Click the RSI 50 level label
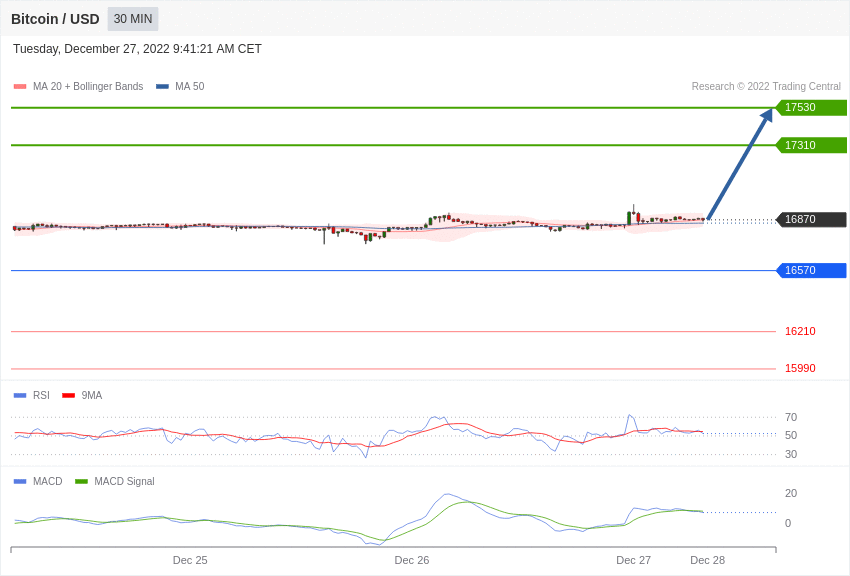The image size is (850, 576). pos(791,435)
